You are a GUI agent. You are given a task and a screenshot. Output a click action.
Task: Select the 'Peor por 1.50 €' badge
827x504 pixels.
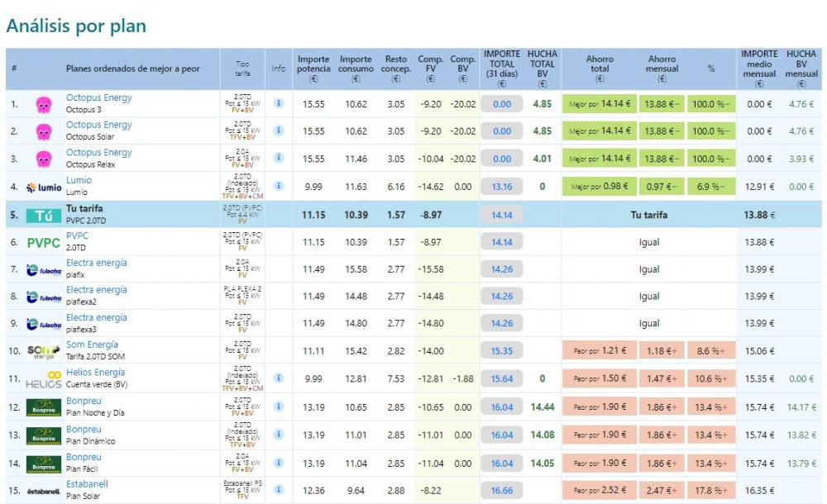[600, 378]
